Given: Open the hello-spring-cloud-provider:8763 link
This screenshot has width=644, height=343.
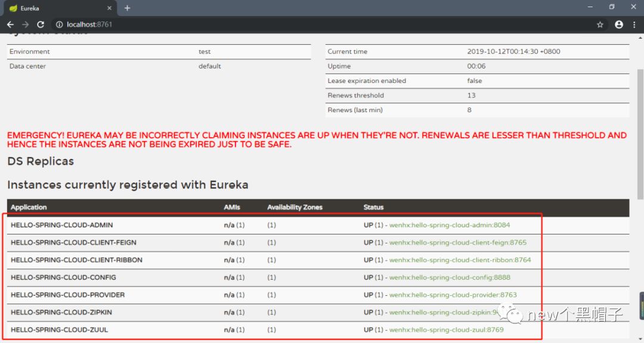Looking at the screenshot, I should tap(453, 295).
